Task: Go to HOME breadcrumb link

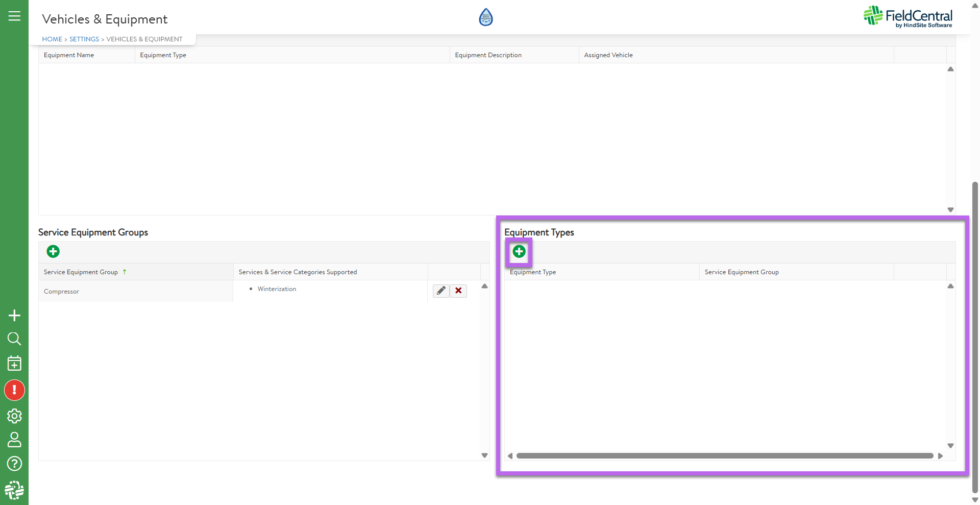Action: 52,39
